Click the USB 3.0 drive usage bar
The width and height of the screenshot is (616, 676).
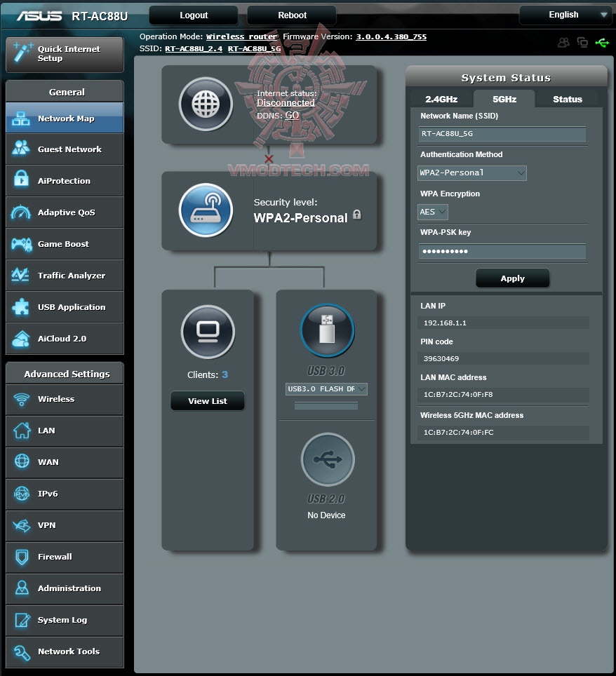(326, 406)
